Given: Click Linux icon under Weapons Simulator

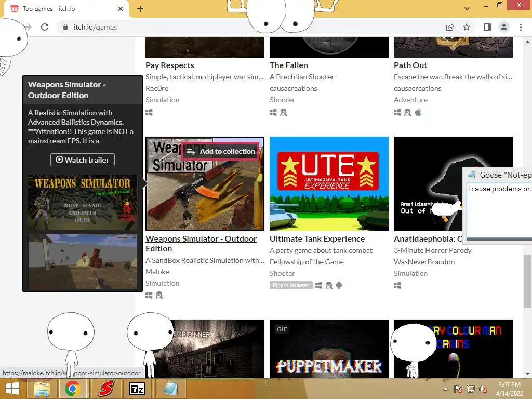Looking at the screenshot, I should coord(159,296).
